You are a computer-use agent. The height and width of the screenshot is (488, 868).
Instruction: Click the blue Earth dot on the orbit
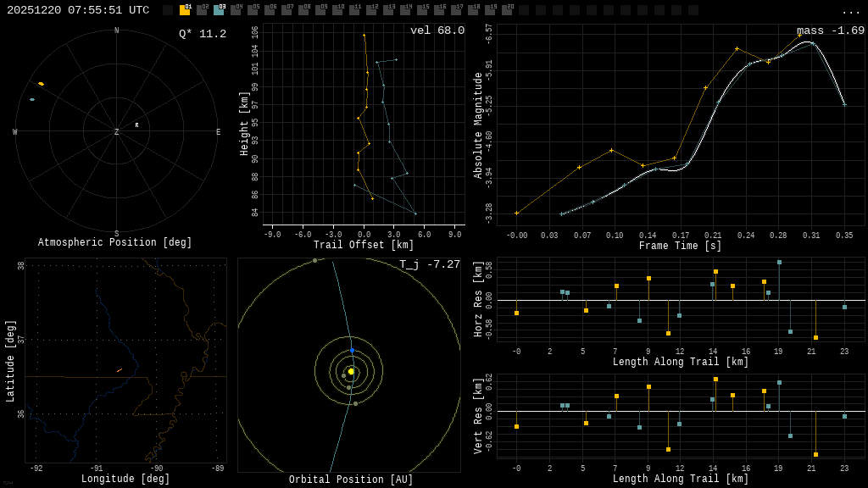[x=353, y=350]
